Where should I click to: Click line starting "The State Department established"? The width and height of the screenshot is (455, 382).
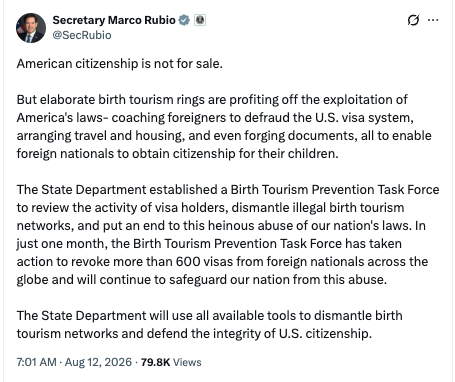(228, 190)
